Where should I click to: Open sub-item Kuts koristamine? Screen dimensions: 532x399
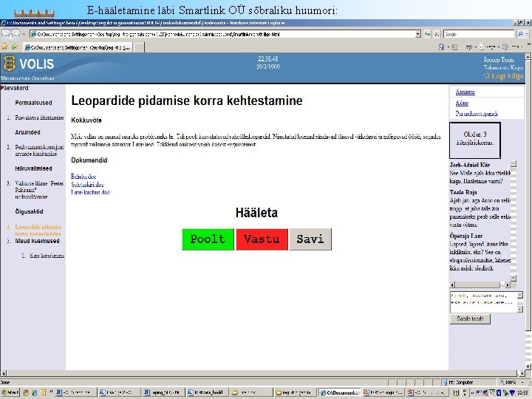tap(47, 256)
